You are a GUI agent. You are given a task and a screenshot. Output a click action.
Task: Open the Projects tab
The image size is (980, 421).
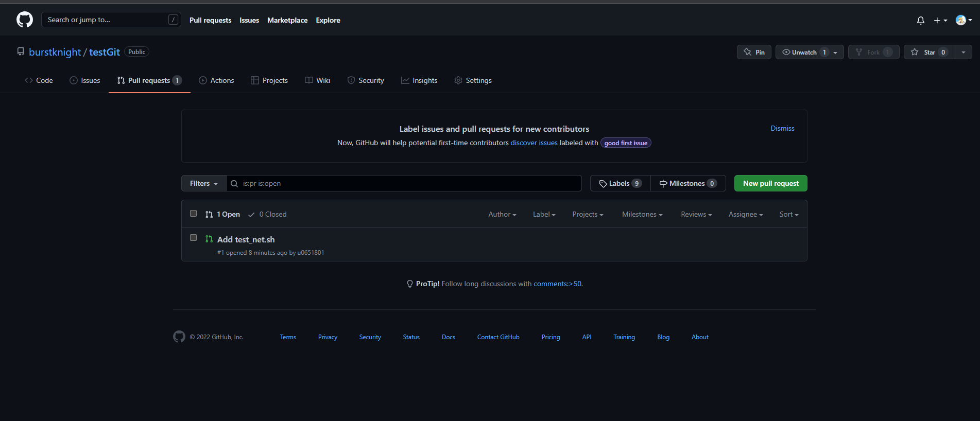click(x=269, y=80)
